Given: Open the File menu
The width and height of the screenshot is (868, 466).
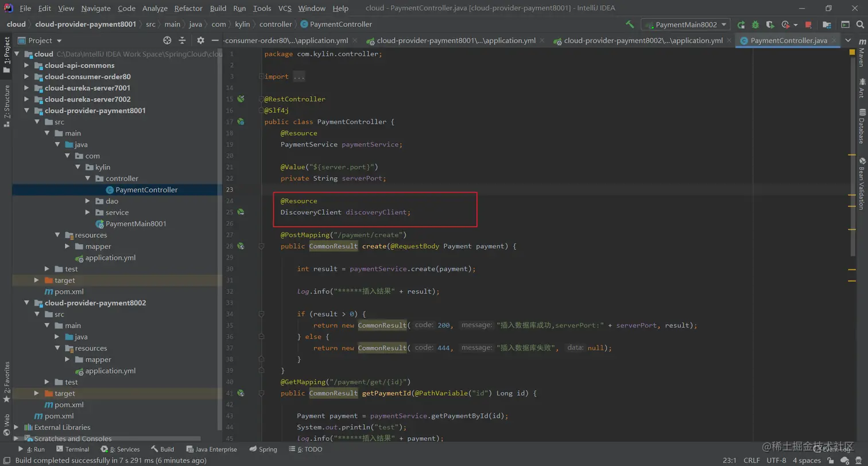Looking at the screenshot, I should point(25,8).
